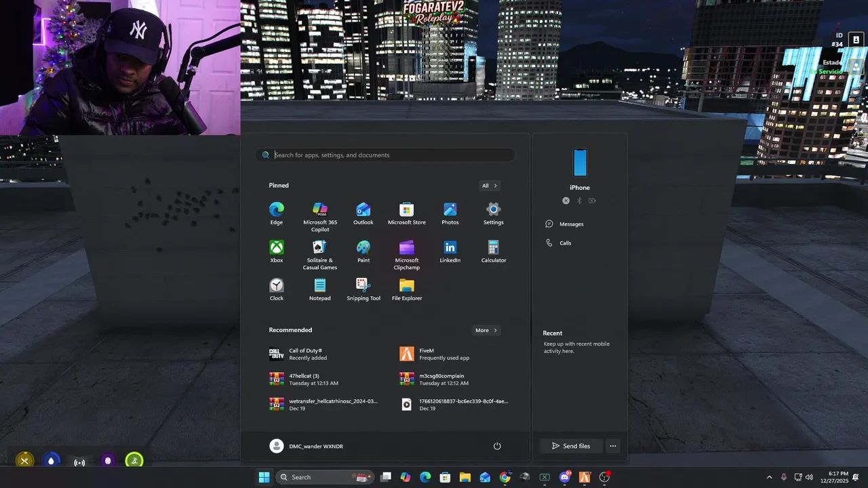The width and height of the screenshot is (868, 488).
Task: Expand the system tray hidden icons chevron
Action: click(769, 477)
